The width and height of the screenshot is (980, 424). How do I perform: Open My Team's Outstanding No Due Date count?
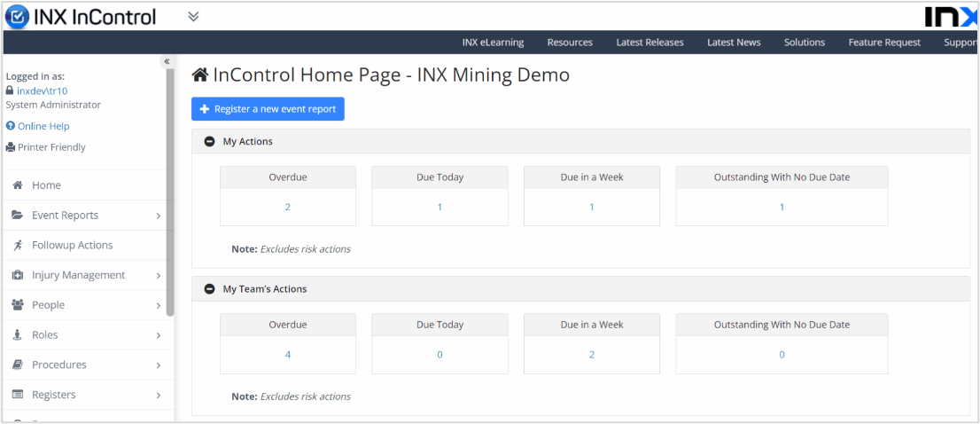[782, 355]
